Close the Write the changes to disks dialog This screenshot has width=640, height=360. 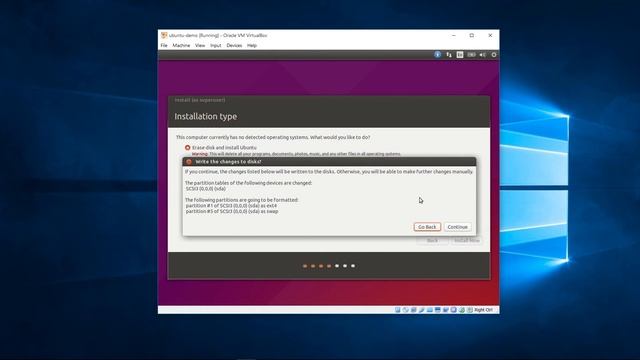[x=189, y=162]
